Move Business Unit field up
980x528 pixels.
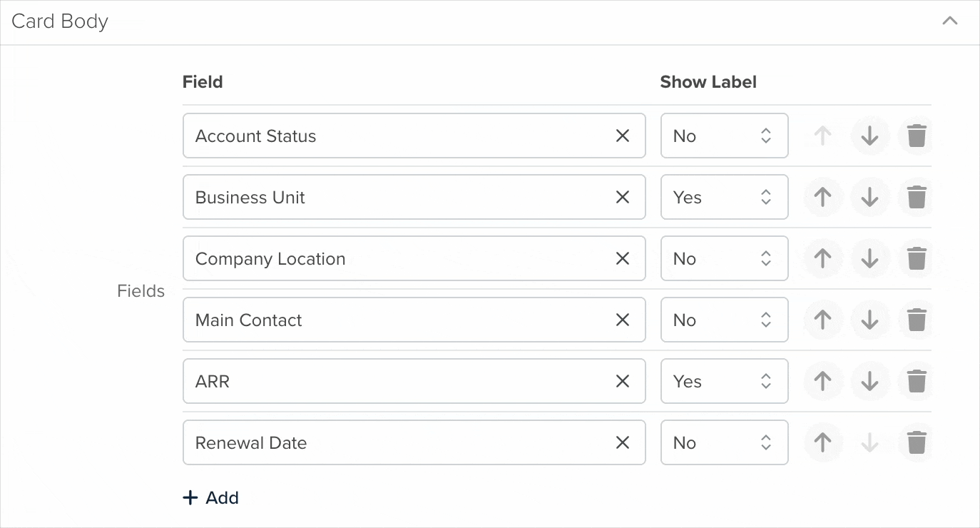(x=823, y=197)
